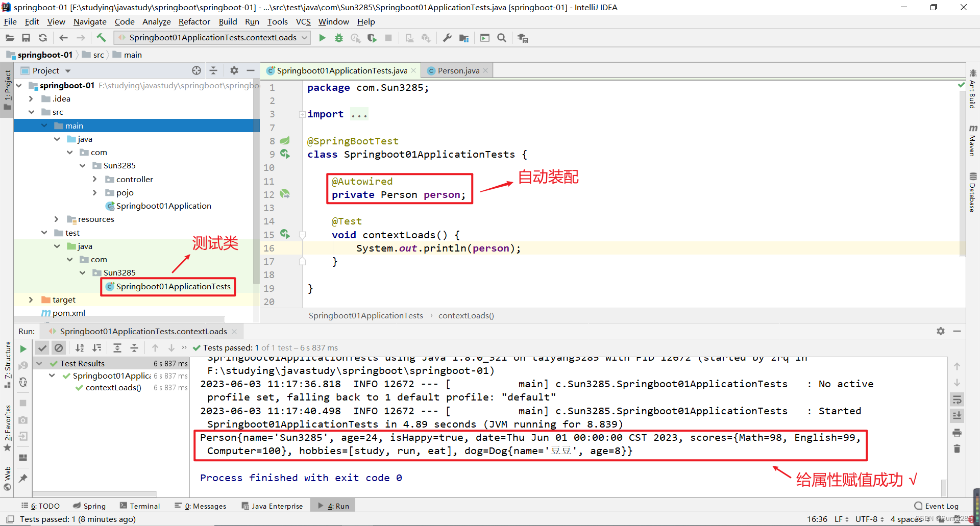Viewport: 980px width, 526px height.
Task: Rerun tests with the green play icon in Run panel
Action: [x=23, y=349]
